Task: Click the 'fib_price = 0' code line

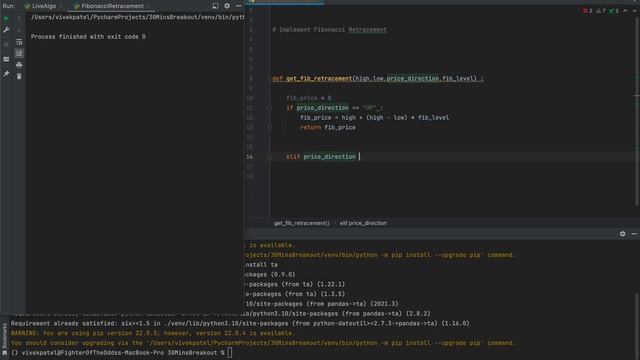Action: (x=309, y=98)
